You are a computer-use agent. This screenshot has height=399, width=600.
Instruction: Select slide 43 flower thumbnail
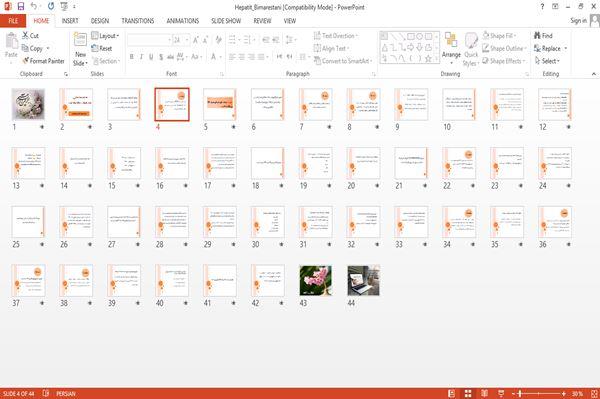(x=315, y=280)
